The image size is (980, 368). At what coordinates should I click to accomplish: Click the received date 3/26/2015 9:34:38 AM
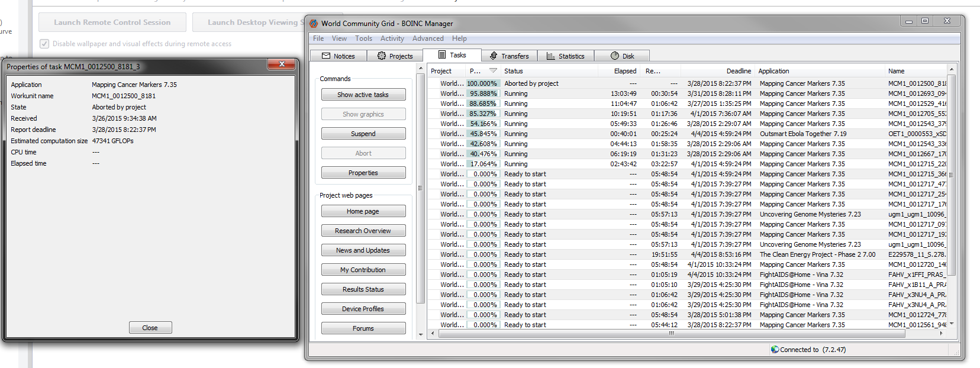click(x=124, y=118)
